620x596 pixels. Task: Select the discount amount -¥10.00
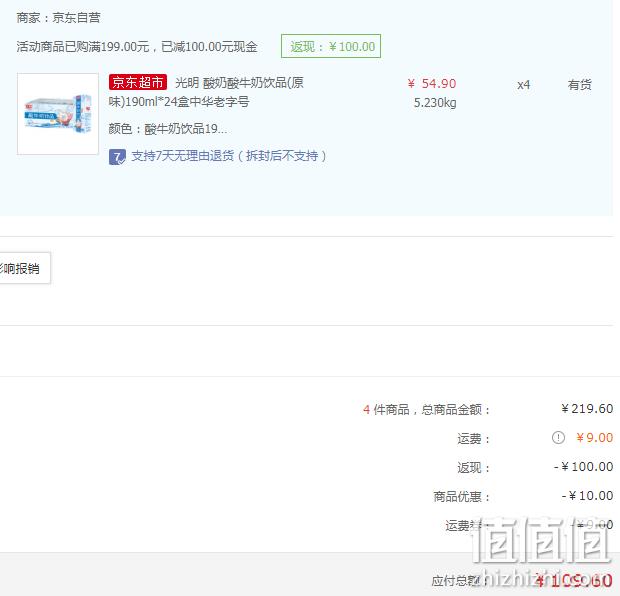click(588, 496)
